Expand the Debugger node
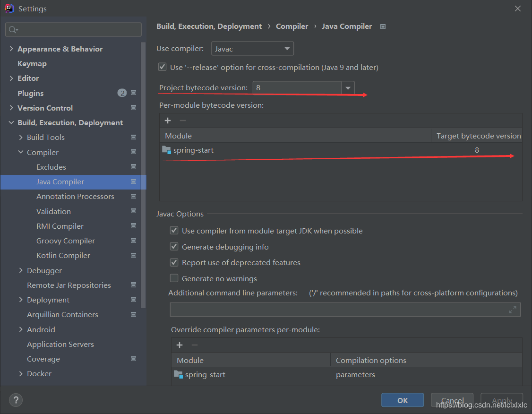 (21, 270)
